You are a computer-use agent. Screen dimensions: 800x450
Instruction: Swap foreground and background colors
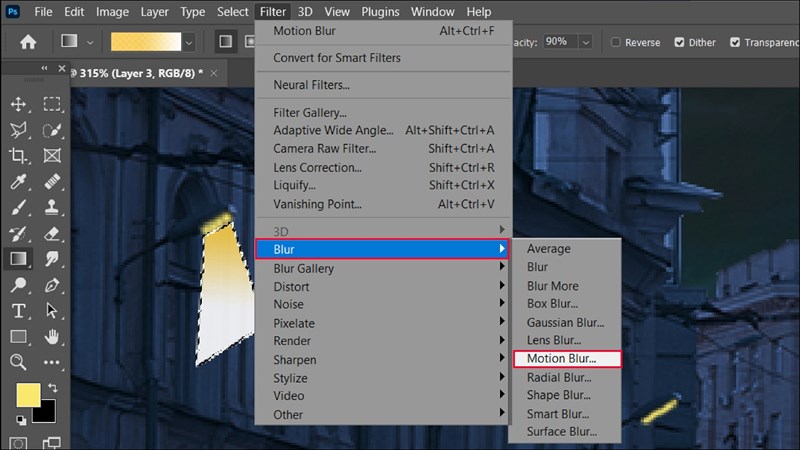coord(53,388)
